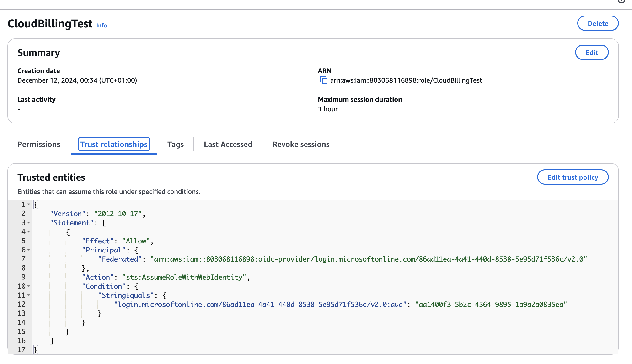Click the Federated ARN value on line 7
Screen dimensions: 632x364
click(368, 259)
